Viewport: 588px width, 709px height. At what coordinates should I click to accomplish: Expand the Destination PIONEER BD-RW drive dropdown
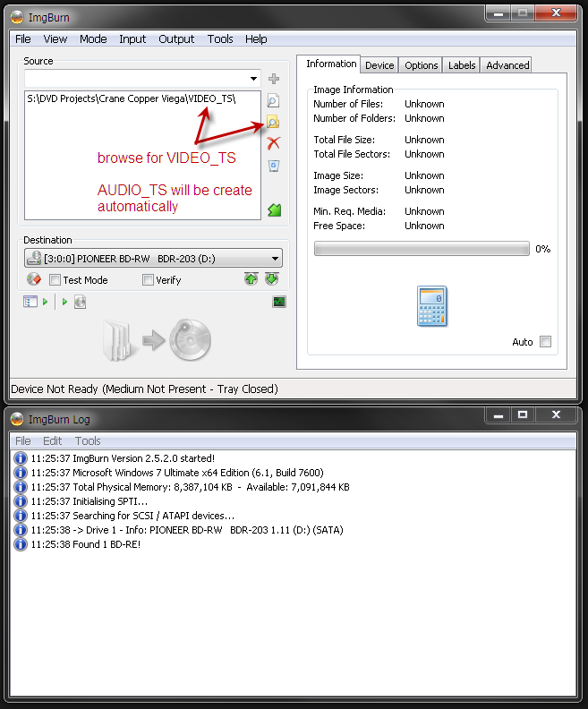pos(274,259)
